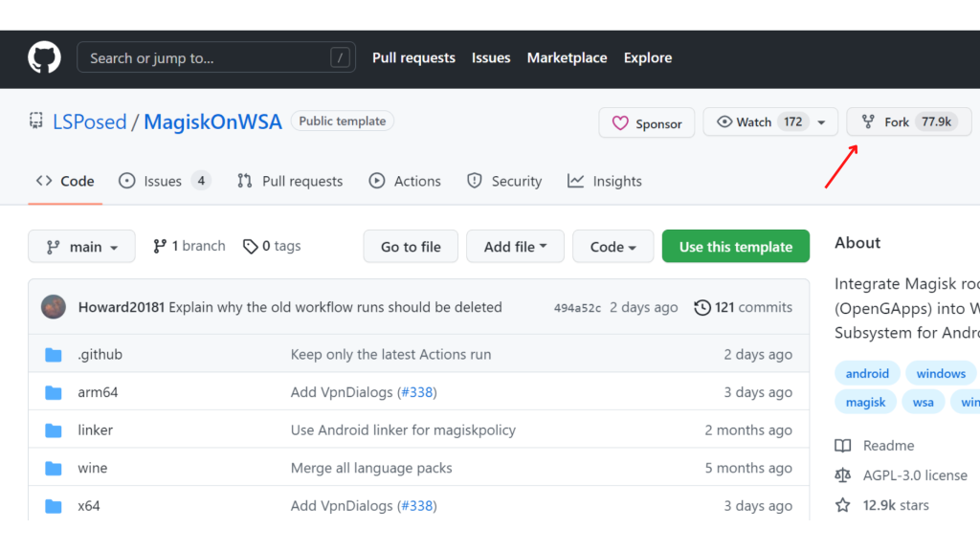
Task: Switch to the Issues tab
Action: [x=165, y=181]
